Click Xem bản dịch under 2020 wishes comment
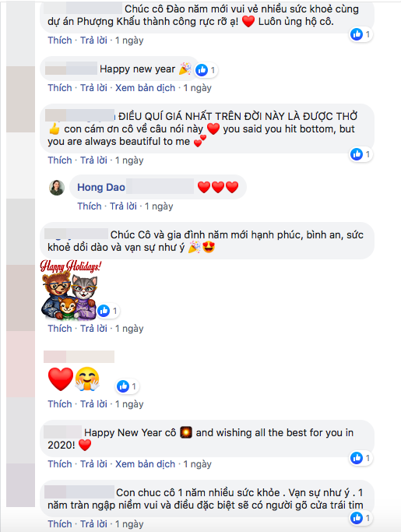 145,463
